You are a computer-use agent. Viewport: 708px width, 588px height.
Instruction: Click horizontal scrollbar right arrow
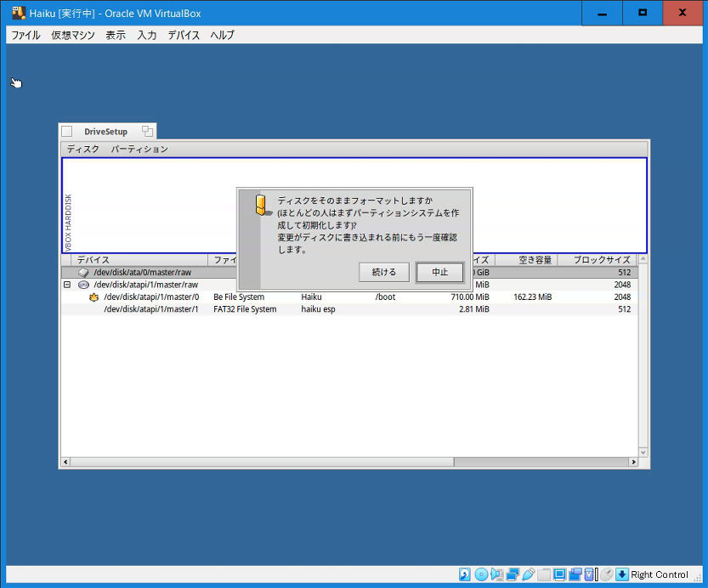pyautogui.click(x=633, y=462)
